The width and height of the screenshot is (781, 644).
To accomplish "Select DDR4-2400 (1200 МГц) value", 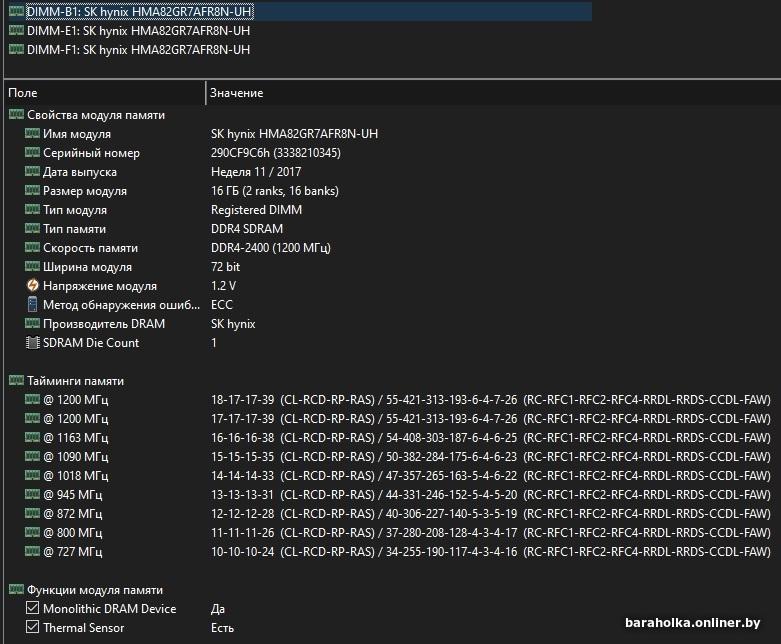I will [271, 248].
